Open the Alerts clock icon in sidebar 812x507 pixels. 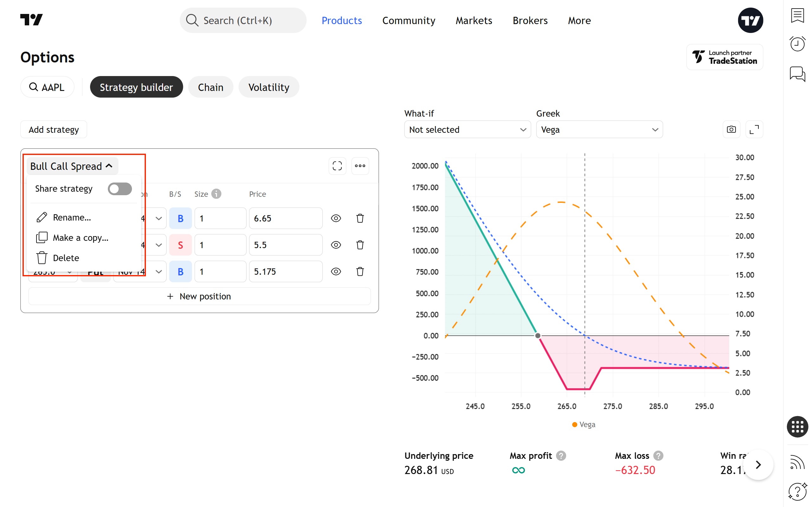point(797,44)
